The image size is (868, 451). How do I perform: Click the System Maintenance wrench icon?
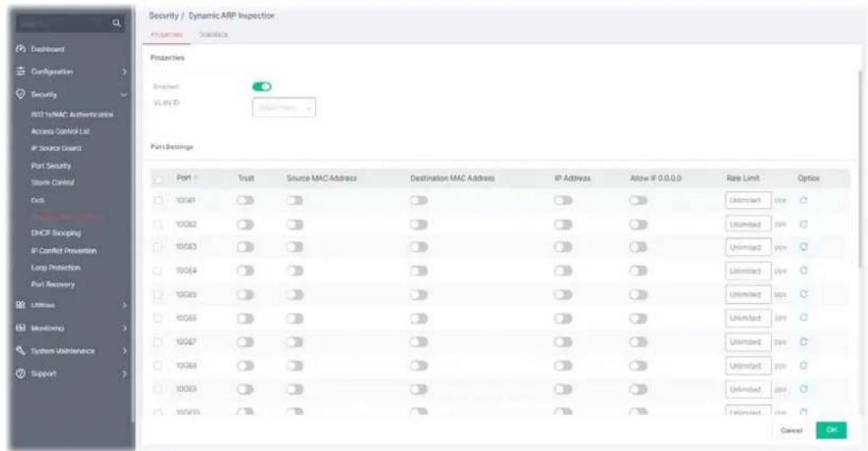point(21,351)
